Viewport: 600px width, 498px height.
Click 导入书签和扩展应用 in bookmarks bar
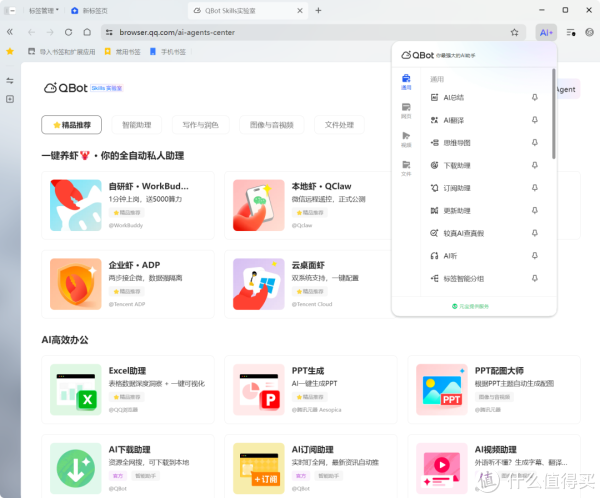(62, 51)
